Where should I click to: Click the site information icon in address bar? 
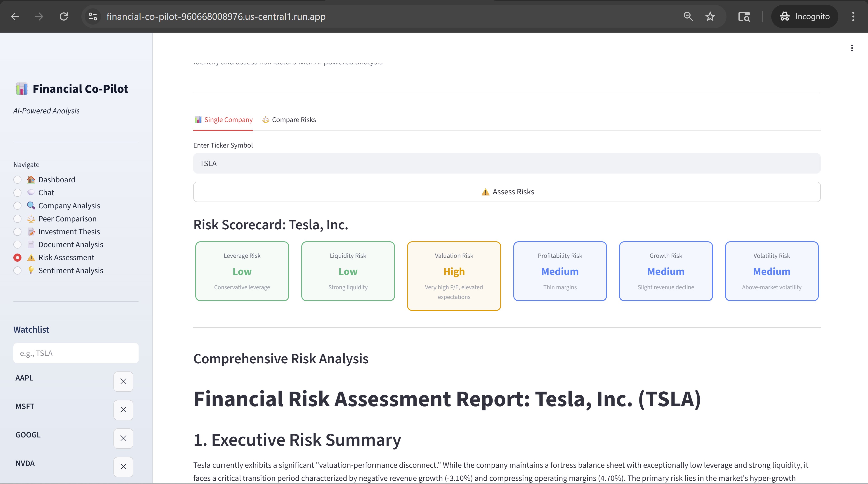(x=93, y=16)
